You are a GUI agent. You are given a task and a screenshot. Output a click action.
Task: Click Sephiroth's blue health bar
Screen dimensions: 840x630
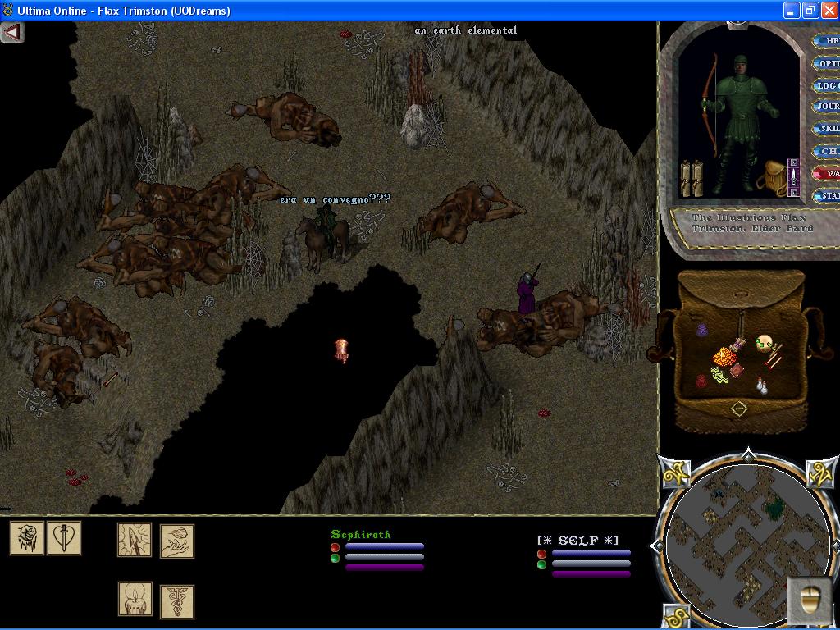click(385, 546)
